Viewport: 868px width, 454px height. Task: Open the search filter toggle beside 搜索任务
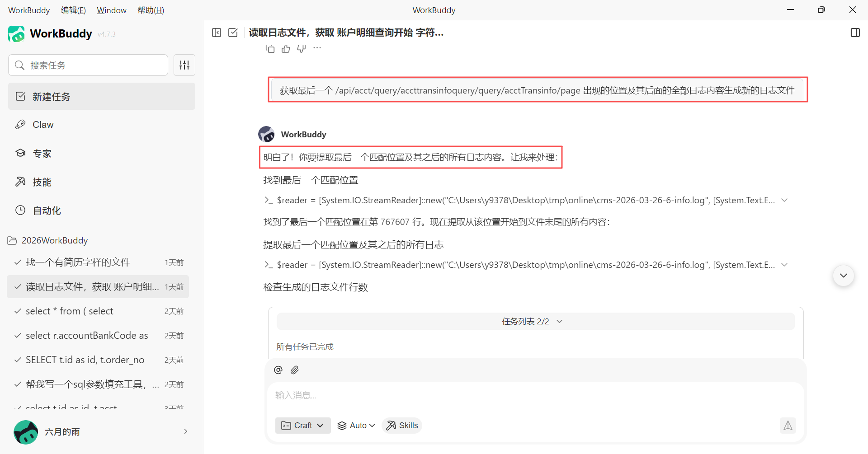pyautogui.click(x=184, y=65)
